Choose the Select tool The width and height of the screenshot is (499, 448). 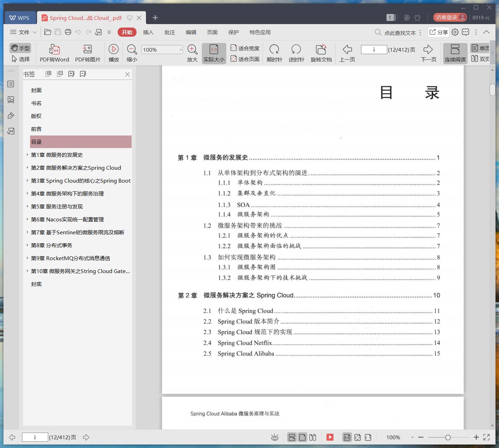click(21, 59)
